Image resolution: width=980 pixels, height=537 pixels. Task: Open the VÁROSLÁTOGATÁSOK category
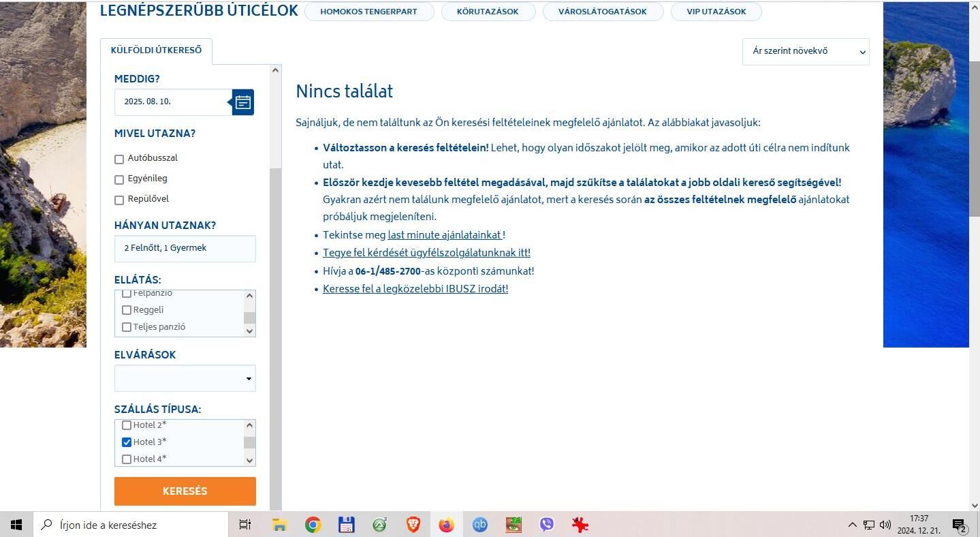point(603,12)
